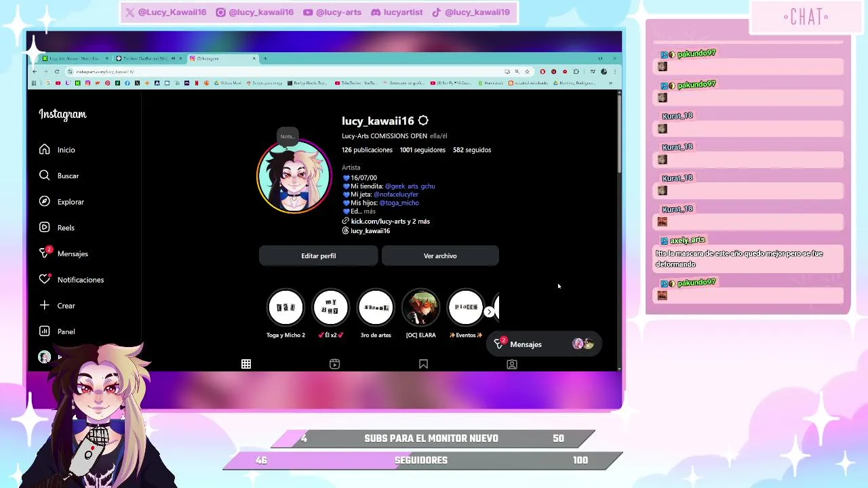Click axely_arts chat username
The image size is (868, 488).
(x=687, y=240)
